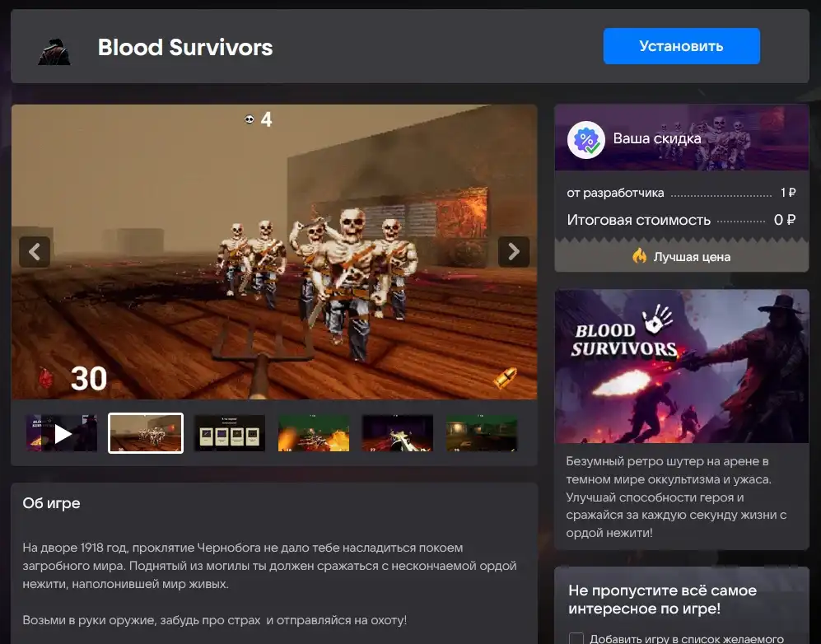Select the upgrade cards screenshot thumbnail
The width and height of the screenshot is (821, 644).
tap(230, 433)
